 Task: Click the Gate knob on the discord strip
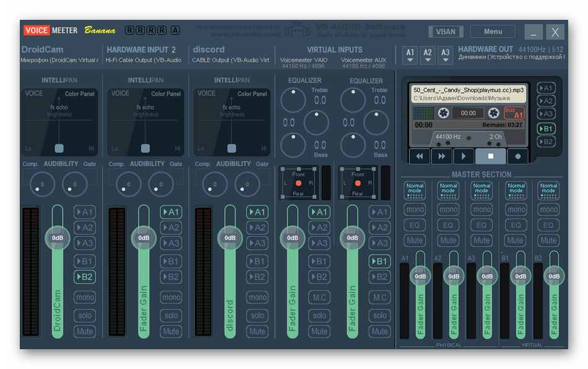point(248,184)
